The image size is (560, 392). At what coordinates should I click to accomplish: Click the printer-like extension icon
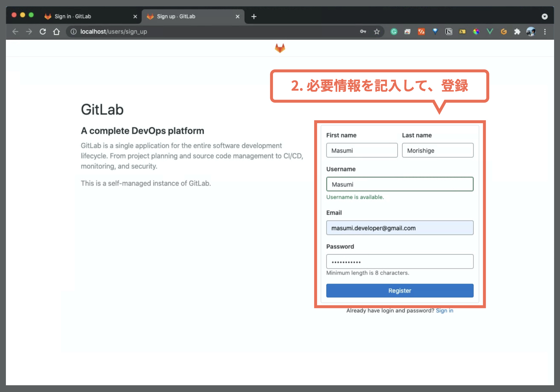(x=407, y=32)
